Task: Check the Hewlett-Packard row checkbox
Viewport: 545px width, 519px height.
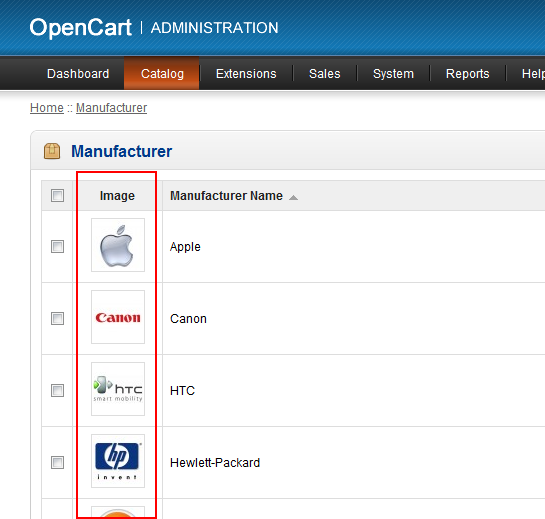Action: [x=57, y=462]
